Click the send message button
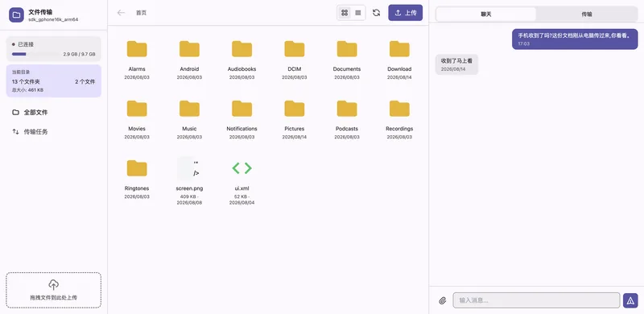The height and width of the screenshot is (314, 644). point(630,300)
